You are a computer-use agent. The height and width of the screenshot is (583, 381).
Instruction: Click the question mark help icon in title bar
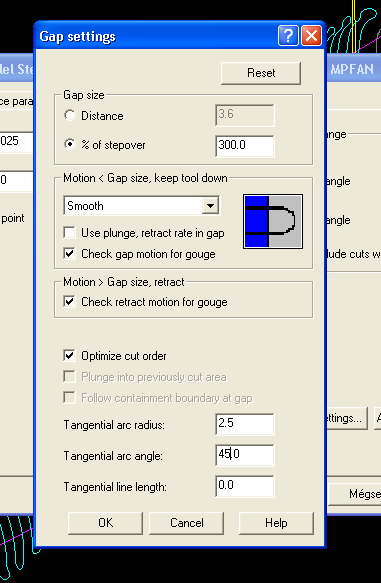click(x=288, y=36)
